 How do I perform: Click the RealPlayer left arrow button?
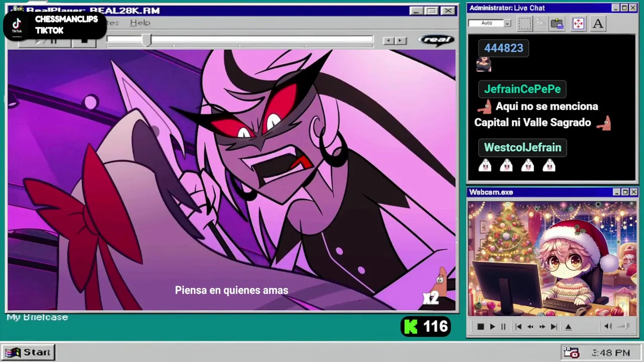pos(388,41)
